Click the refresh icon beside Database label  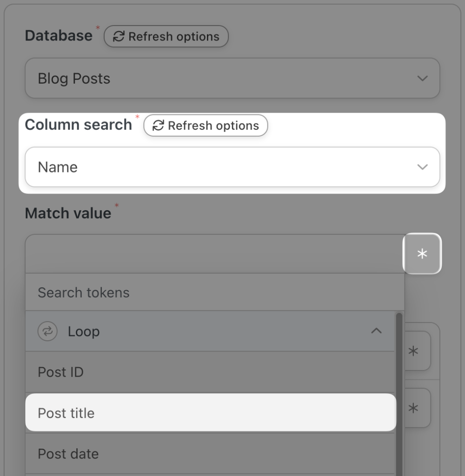120,36
